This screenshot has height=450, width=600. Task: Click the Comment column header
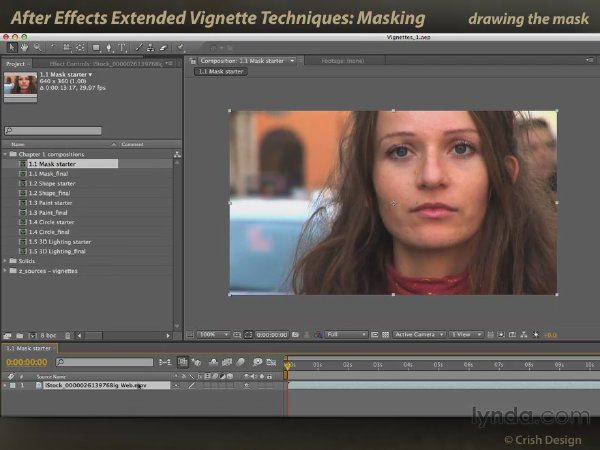click(x=132, y=144)
